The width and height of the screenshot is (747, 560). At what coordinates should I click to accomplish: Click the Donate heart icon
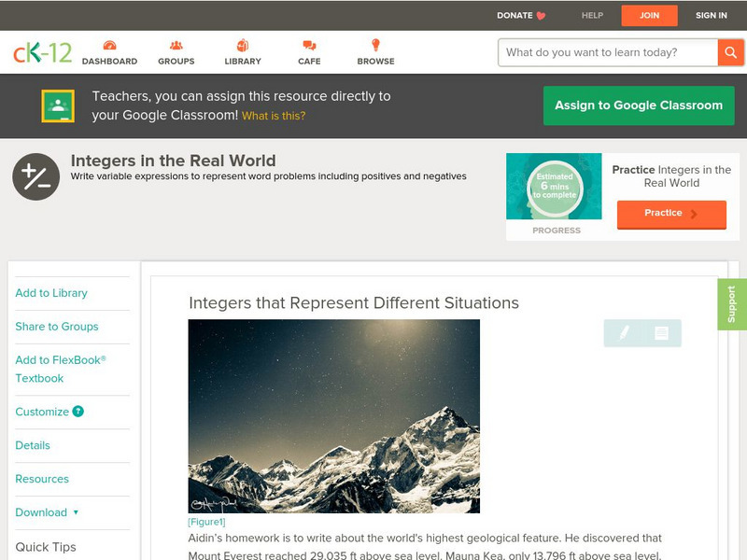(541, 16)
